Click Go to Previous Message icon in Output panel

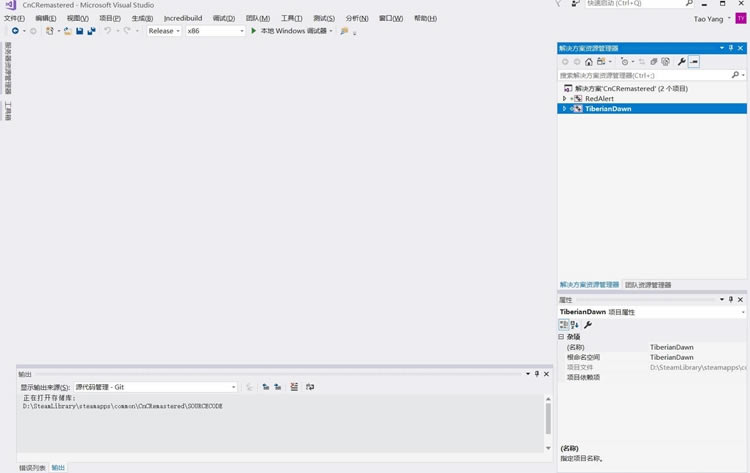(x=265, y=387)
